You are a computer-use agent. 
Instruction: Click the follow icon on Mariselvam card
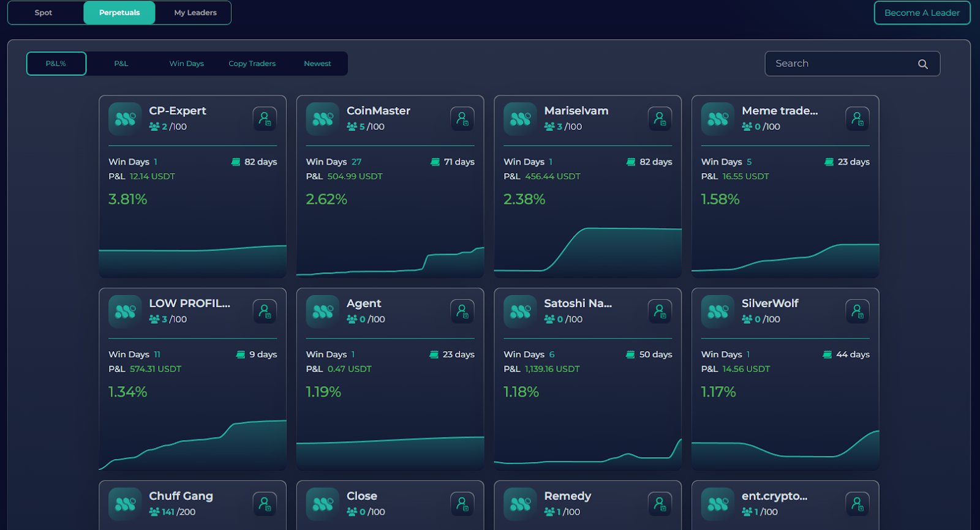[x=660, y=119]
